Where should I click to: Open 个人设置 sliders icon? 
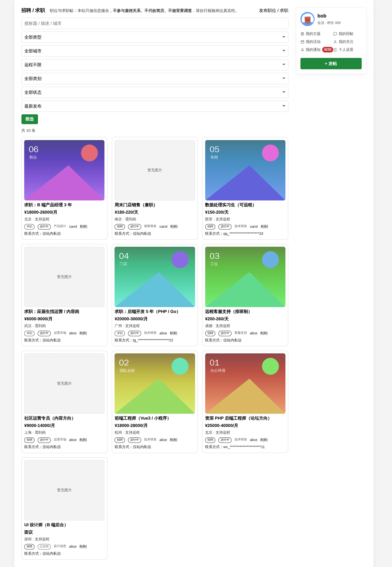pos(335,50)
